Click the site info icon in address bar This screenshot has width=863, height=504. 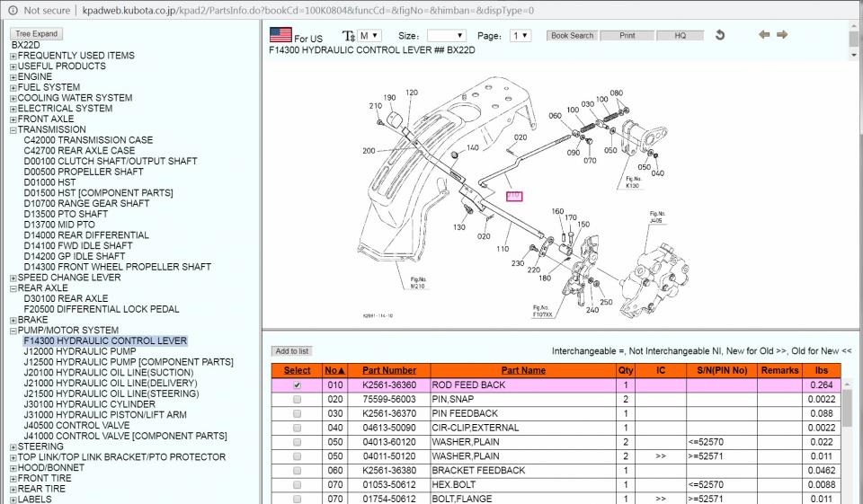[13, 10]
